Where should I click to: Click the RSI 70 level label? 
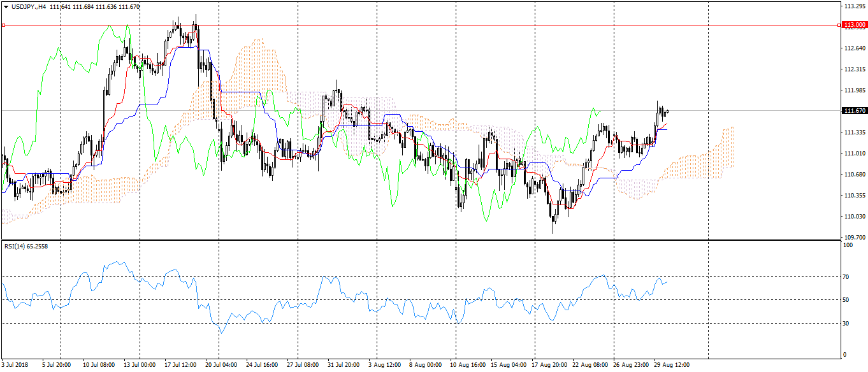coord(846,277)
